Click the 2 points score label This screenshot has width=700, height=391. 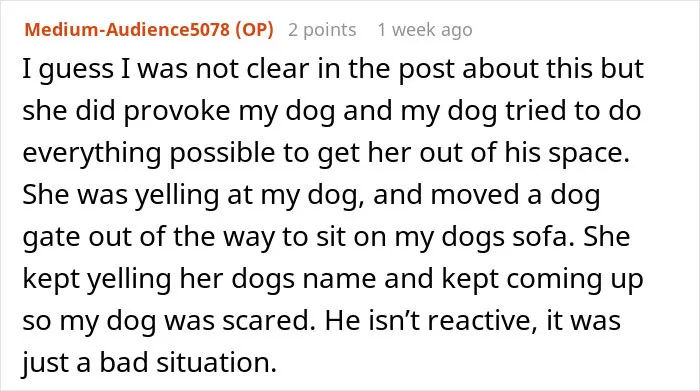pyautogui.click(x=322, y=30)
